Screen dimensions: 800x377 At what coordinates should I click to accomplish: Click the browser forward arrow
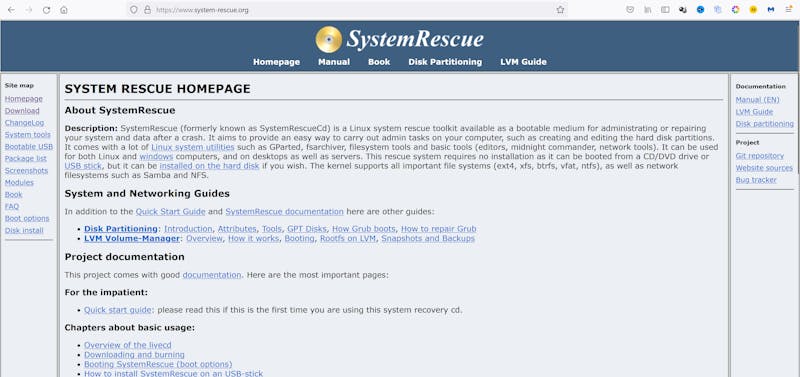pyautogui.click(x=29, y=10)
